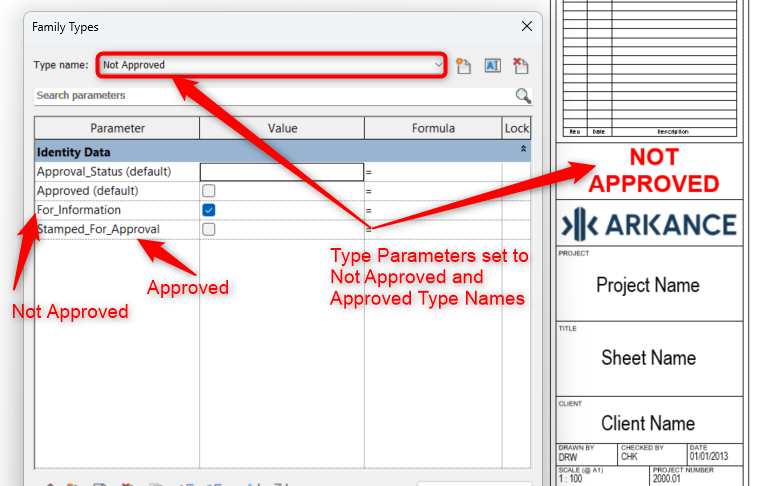
Task: Toggle the Stamped_For_Approval checkbox
Action: [x=209, y=229]
